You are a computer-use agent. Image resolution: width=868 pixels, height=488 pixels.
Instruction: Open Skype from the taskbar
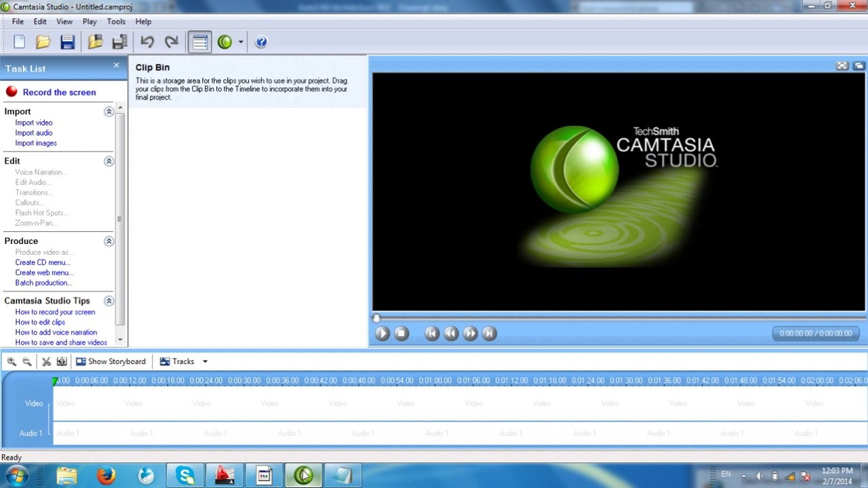[185, 476]
